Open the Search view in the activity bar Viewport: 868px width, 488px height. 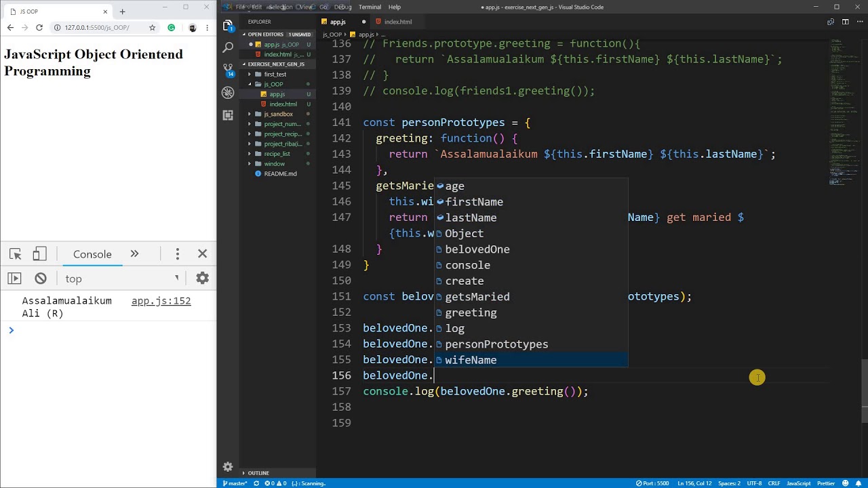pos(228,47)
